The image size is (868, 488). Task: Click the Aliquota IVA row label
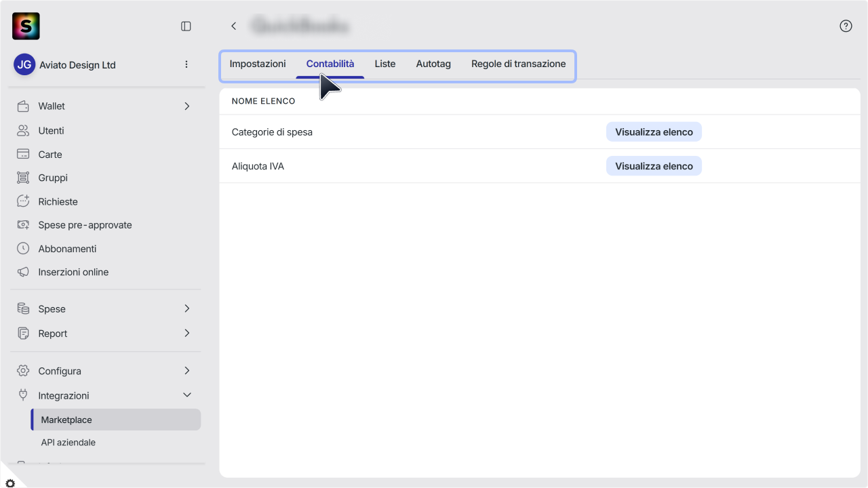coord(258,166)
